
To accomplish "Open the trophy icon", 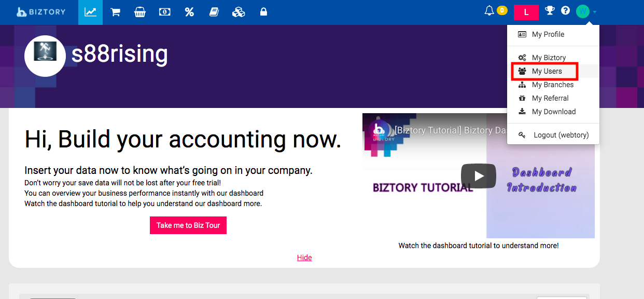I will (550, 10).
